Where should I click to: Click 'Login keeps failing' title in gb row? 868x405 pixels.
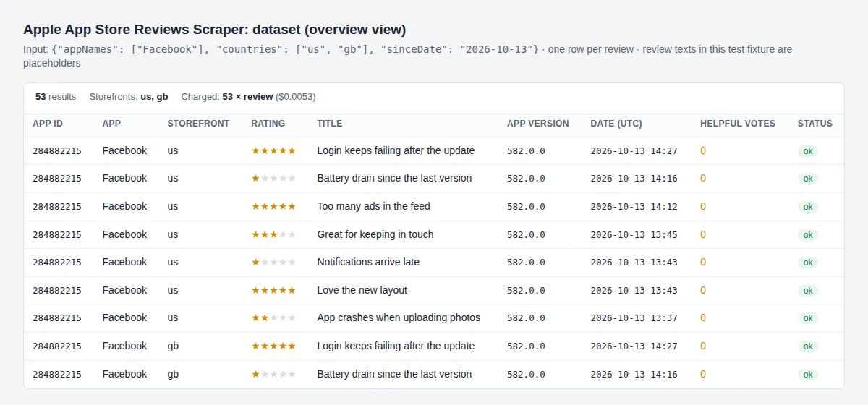(x=396, y=346)
